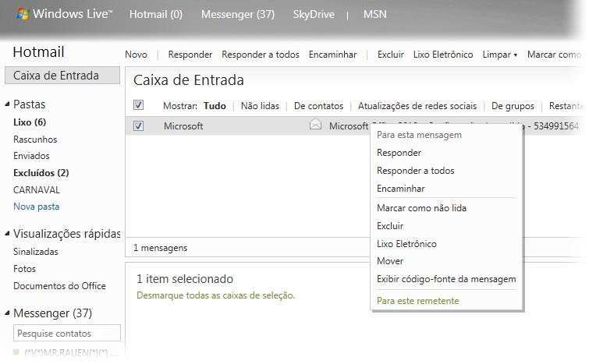Open the Lixo (6) folder
This screenshot has width=589, height=364.
[30, 122]
